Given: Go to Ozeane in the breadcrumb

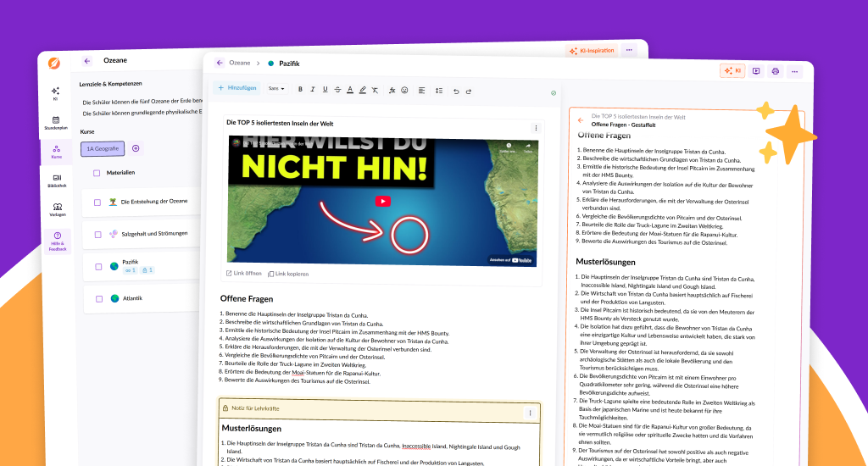Looking at the screenshot, I should 240,63.
